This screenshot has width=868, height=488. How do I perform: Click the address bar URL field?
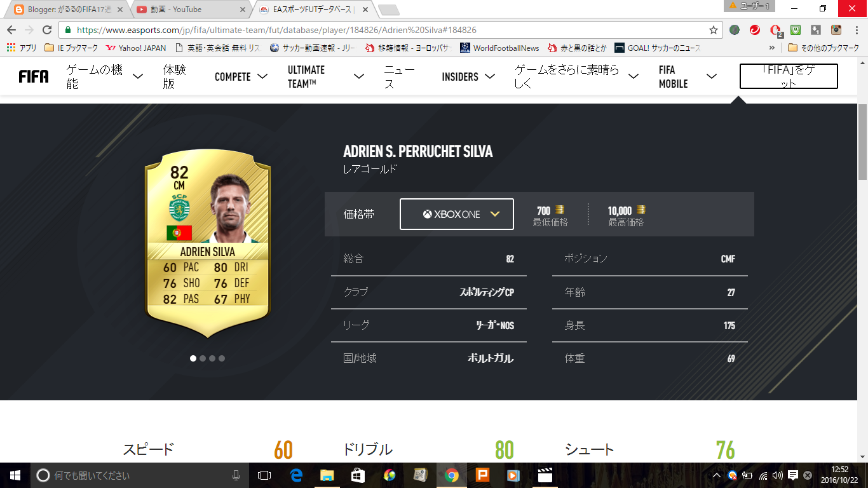pyautogui.click(x=388, y=30)
